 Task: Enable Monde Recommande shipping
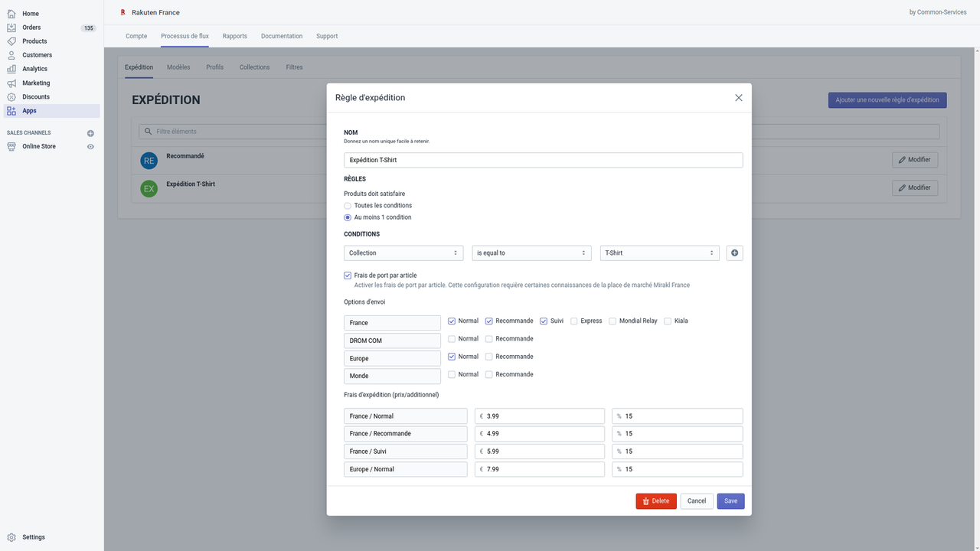point(489,374)
